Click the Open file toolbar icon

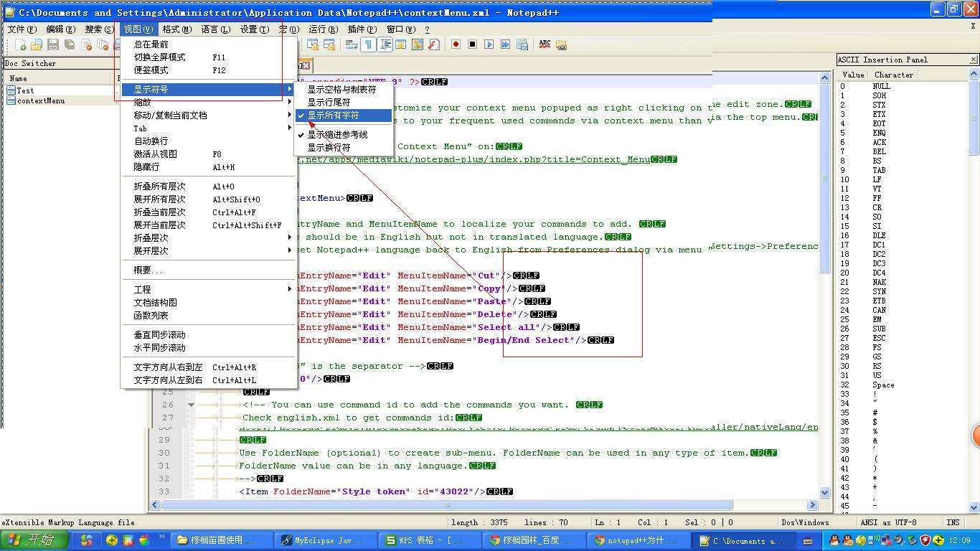(x=37, y=44)
